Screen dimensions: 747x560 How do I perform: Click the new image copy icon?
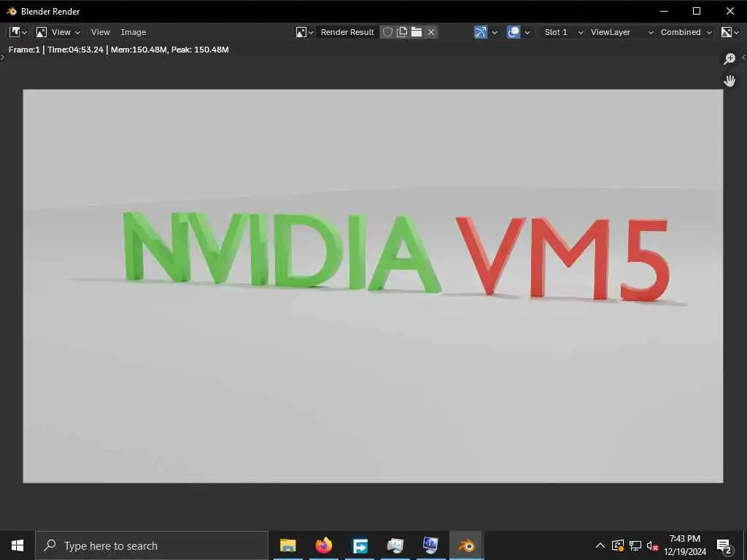point(402,32)
